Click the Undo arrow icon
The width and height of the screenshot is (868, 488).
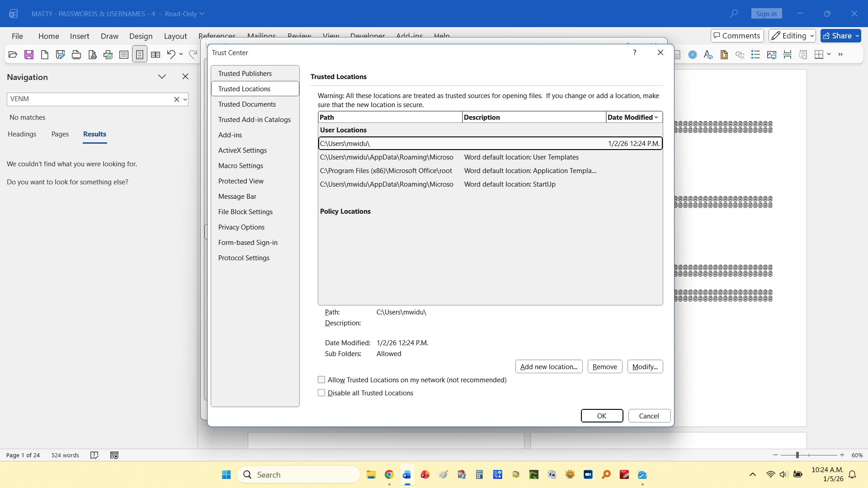coord(170,55)
